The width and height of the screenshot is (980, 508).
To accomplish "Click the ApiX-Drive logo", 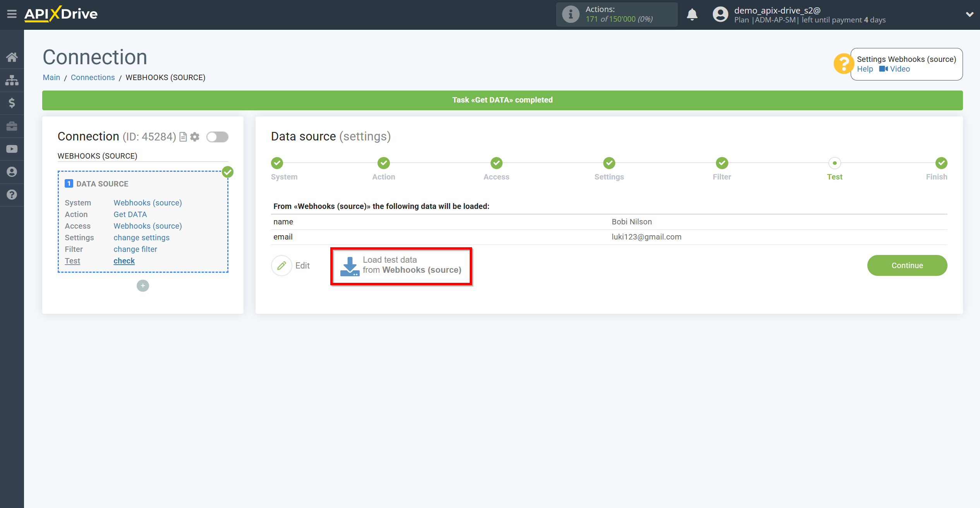I will click(x=61, y=14).
